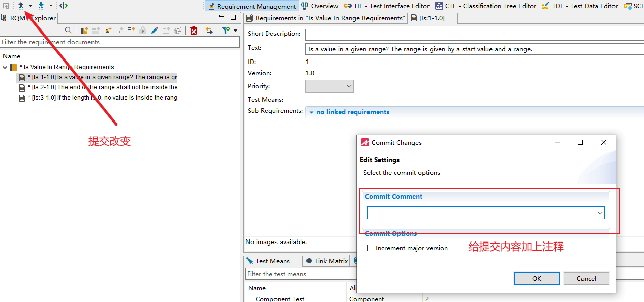This screenshot has width=644, height=302.
Task: Click the leftmost gray toolbar icon
Action: [6, 6]
